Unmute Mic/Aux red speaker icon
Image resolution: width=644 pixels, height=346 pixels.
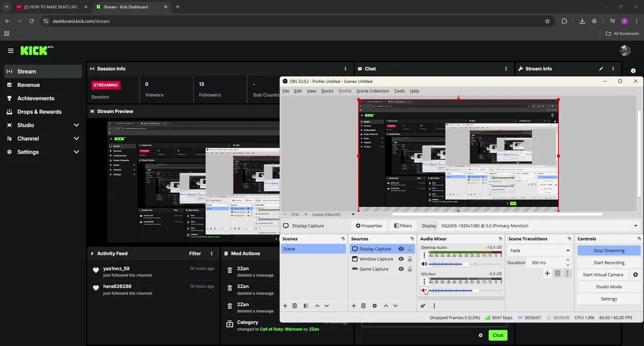[x=424, y=290]
